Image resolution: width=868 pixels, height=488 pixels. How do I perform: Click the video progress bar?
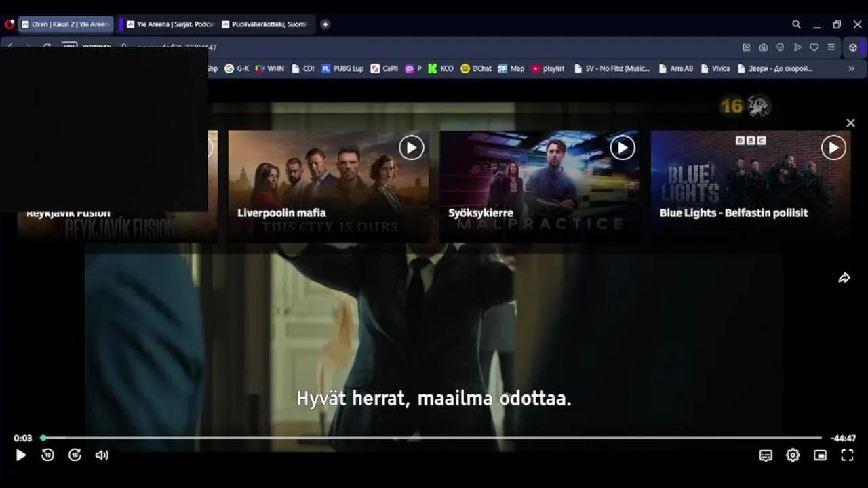[432, 438]
